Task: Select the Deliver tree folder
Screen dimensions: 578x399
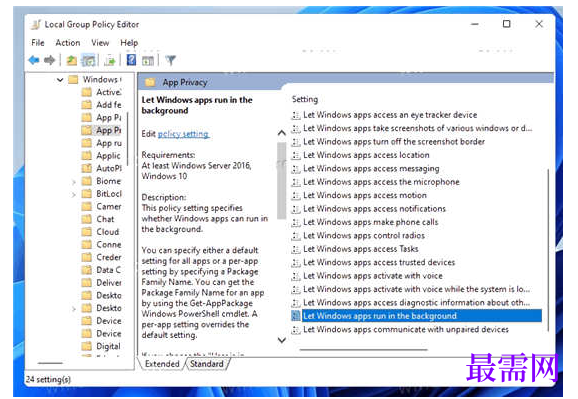Action: pyautogui.click(x=102, y=282)
